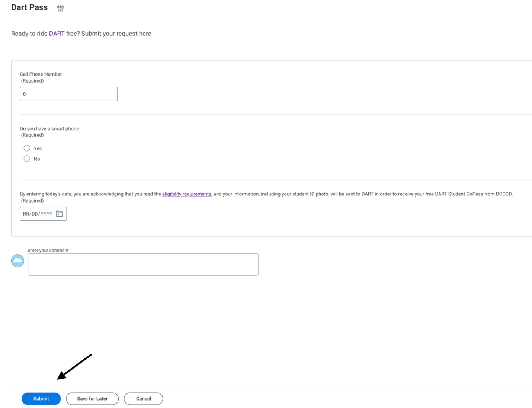Open the eligibility requirements link

click(186, 194)
